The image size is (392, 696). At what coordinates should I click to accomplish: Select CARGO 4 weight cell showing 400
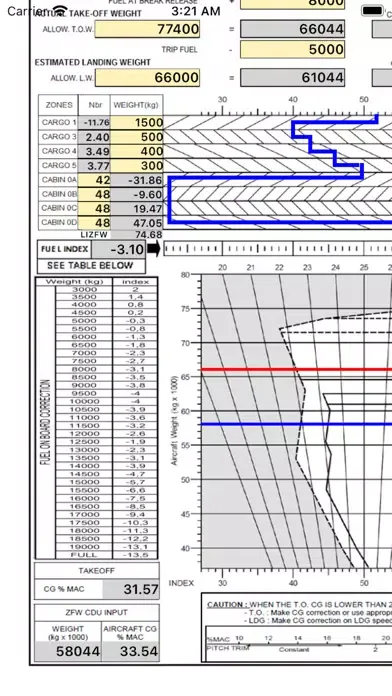[137, 151]
